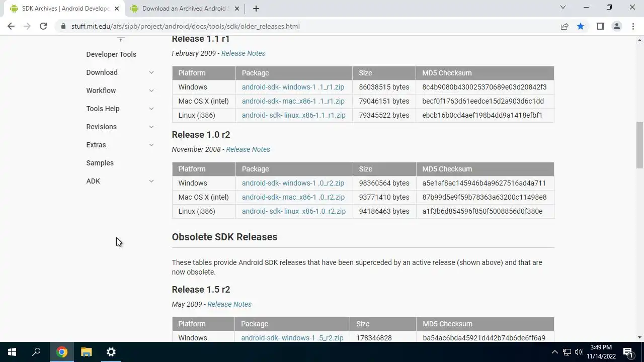Viewport: 644px width, 362px height.
Task: Select size 98360564 bytes cell
Action: tap(384, 183)
